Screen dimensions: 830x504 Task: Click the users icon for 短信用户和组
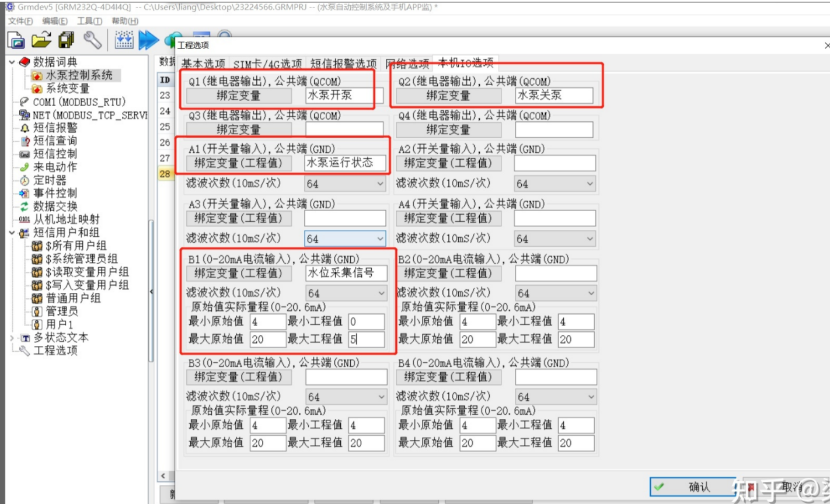[25, 233]
